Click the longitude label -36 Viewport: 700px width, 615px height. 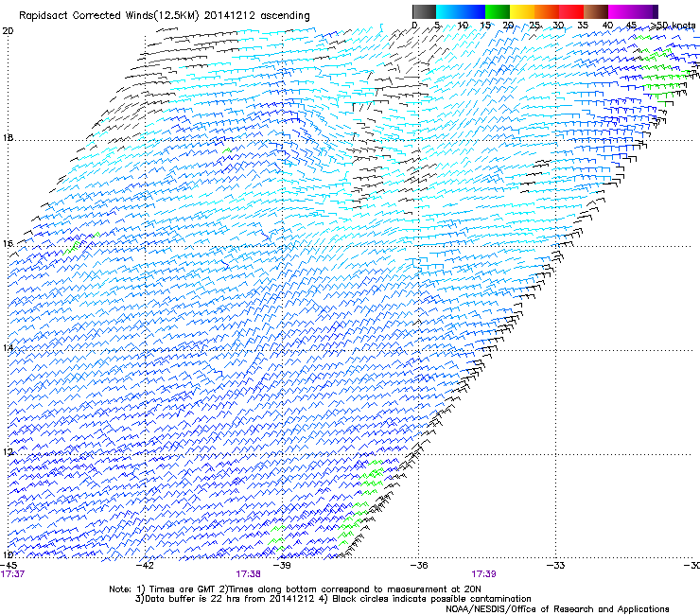pos(419,565)
